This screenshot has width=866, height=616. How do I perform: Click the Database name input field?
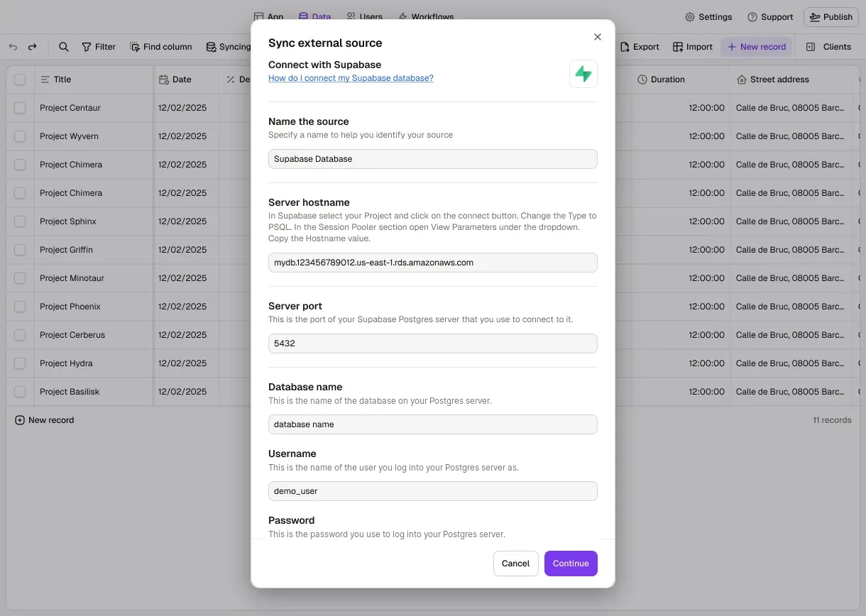(433, 424)
